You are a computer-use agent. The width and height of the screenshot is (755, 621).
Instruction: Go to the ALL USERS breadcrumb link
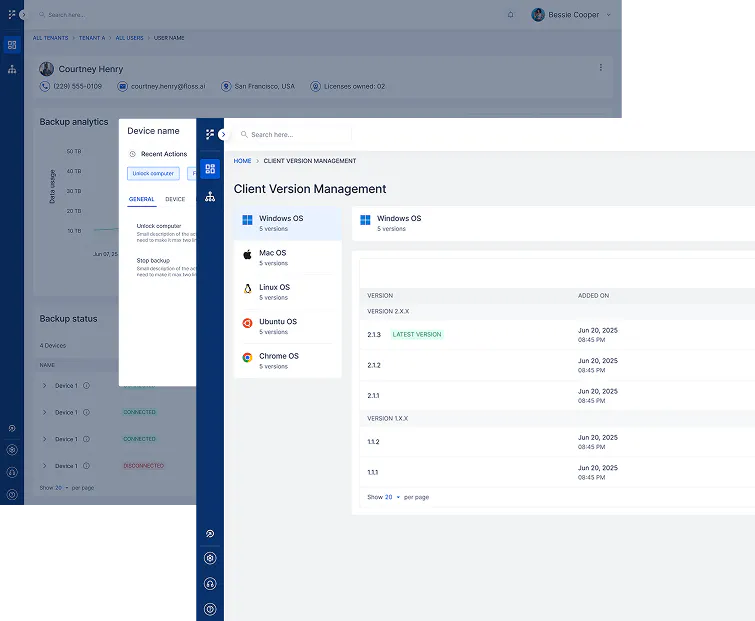129,38
